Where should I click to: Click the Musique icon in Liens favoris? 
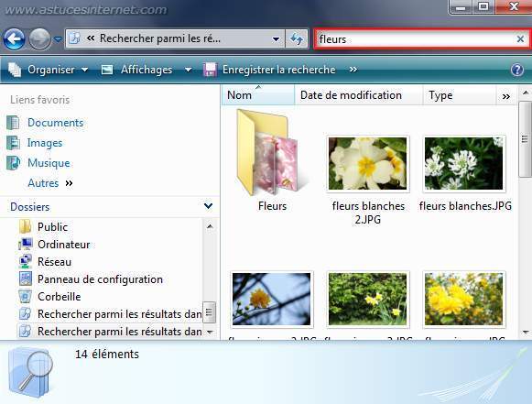click(13, 163)
